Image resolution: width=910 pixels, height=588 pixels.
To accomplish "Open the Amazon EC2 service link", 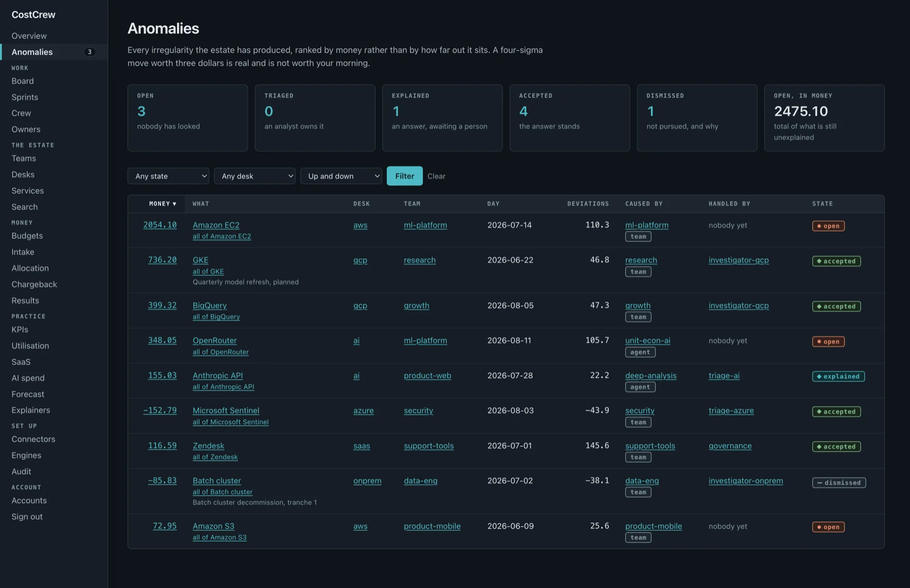I will click(x=216, y=225).
